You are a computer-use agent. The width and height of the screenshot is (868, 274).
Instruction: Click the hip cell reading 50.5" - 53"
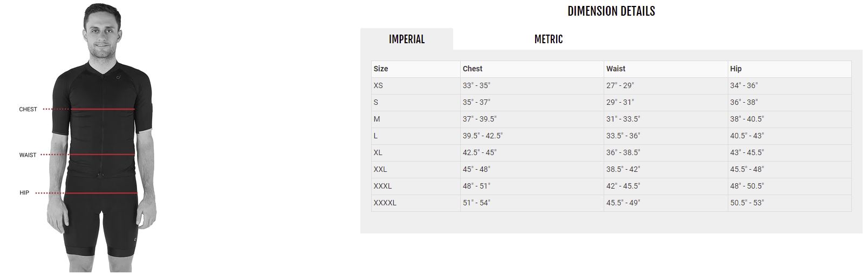[x=747, y=203]
